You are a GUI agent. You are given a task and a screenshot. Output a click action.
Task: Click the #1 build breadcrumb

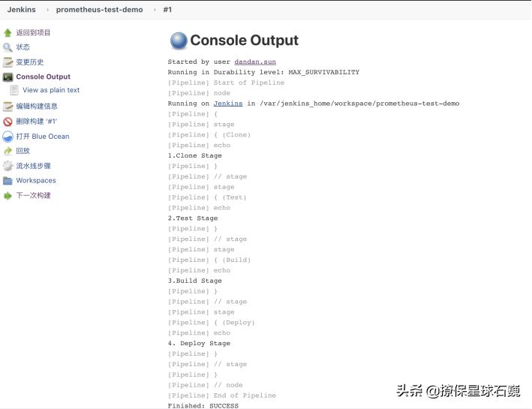tap(167, 10)
